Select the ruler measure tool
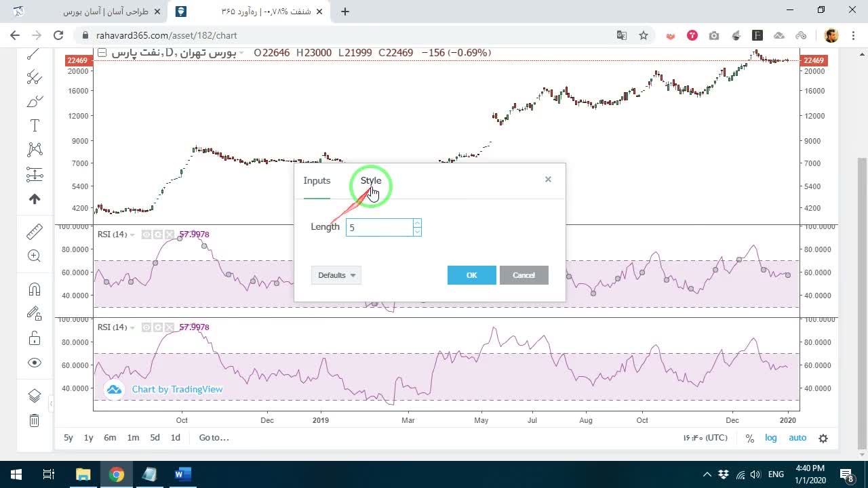Screen dimensions: 868x488 pyautogui.click(x=35, y=232)
